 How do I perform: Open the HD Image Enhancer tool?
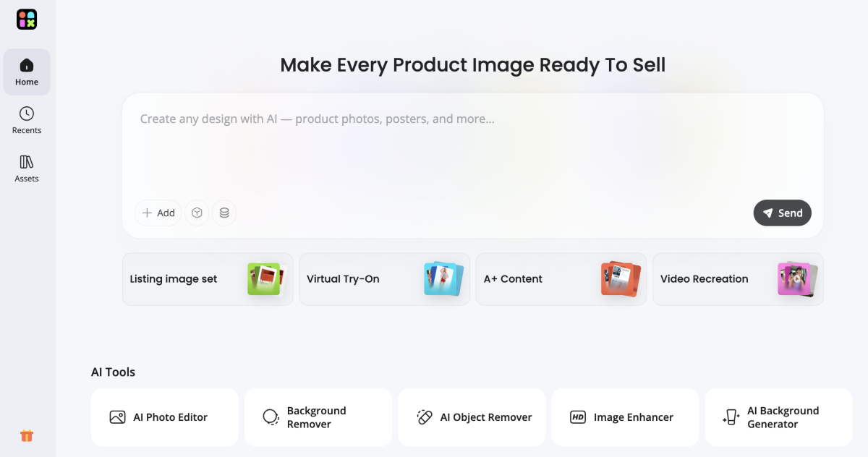pyautogui.click(x=625, y=417)
